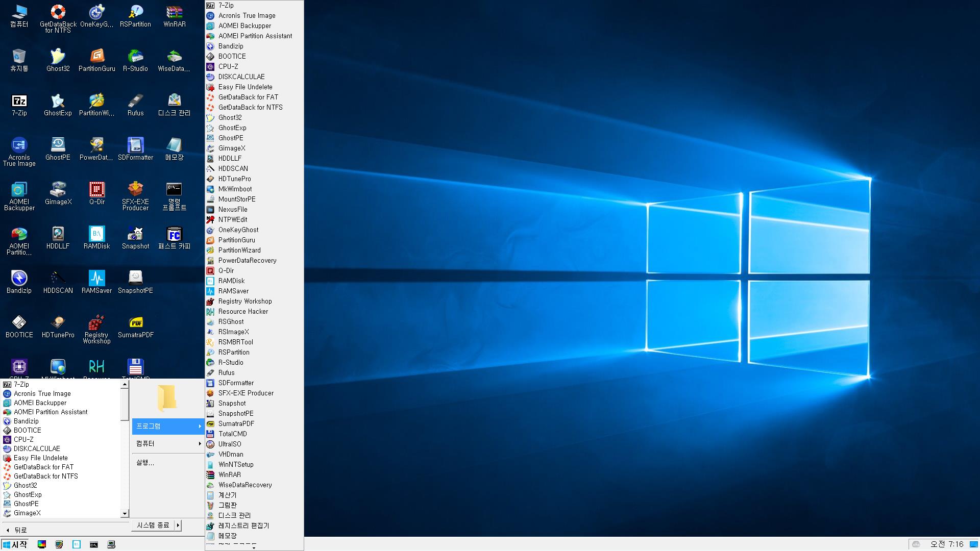Image resolution: width=980 pixels, height=551 pixels.
Task: Open the Snapshot desktop icon
Action: pyautogui.click(x=135, y=237)
